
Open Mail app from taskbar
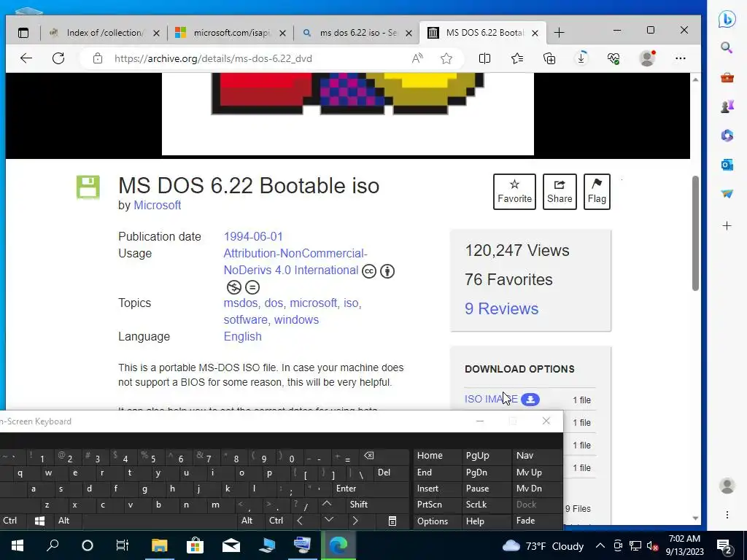[x=231, y=545]
